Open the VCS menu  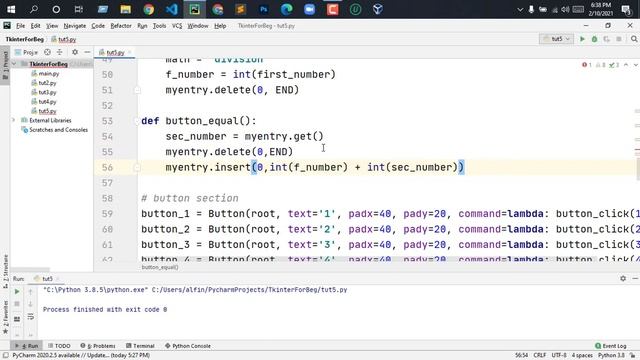(177, 26)
